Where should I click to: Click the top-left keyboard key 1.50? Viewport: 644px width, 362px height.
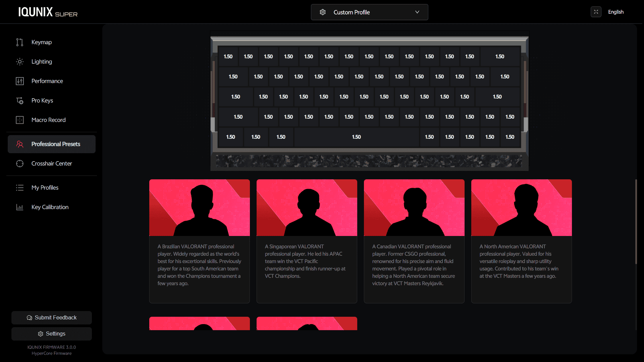click(x=228, y=57)
